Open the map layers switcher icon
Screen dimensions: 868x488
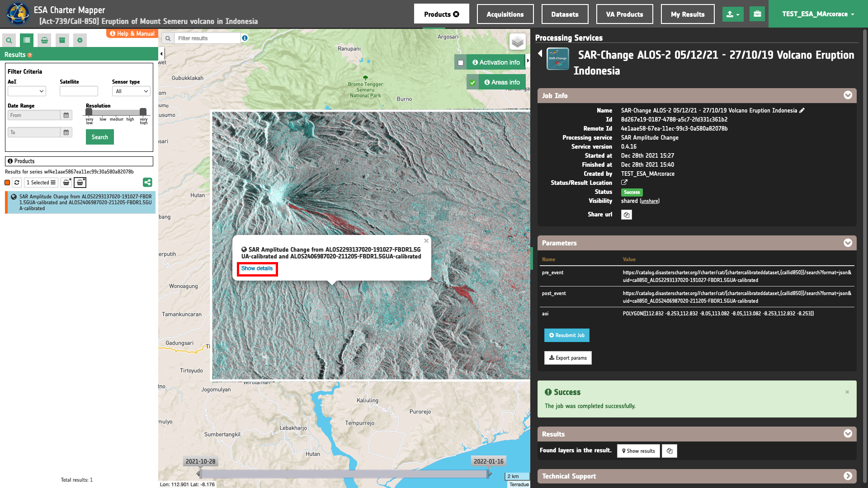pos(518,42)
